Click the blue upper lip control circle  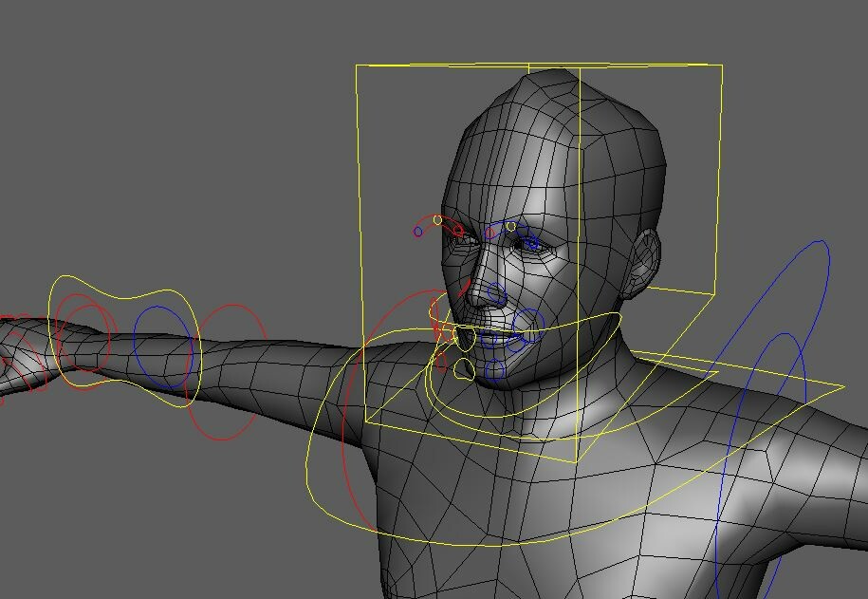(x=489, y=338)
